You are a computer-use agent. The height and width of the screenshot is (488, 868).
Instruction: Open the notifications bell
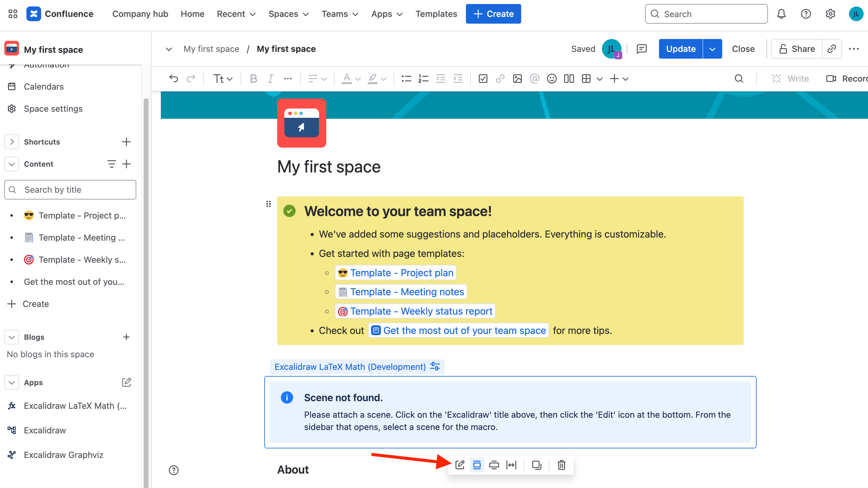point(781,14)
